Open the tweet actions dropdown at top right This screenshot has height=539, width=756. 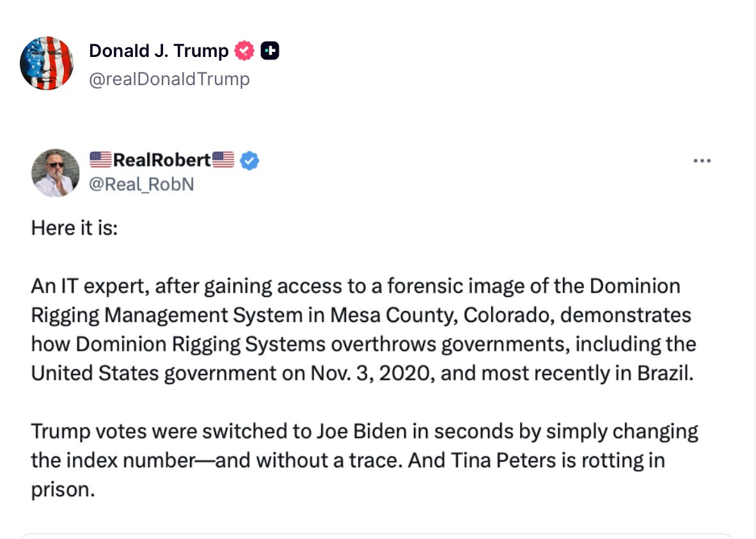coord(702,161)
